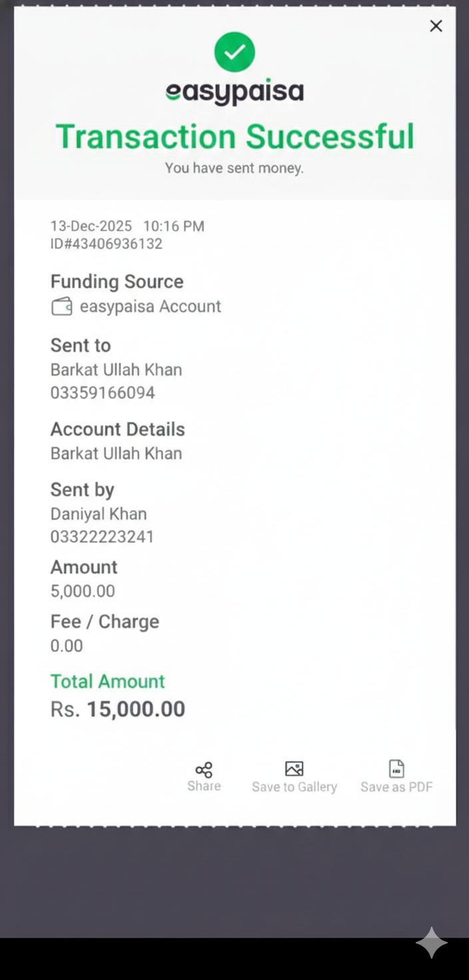The height and width of the screenshot is (980, 469).
Task: Tap the Share icon
Action: click(x=204, y=770)
